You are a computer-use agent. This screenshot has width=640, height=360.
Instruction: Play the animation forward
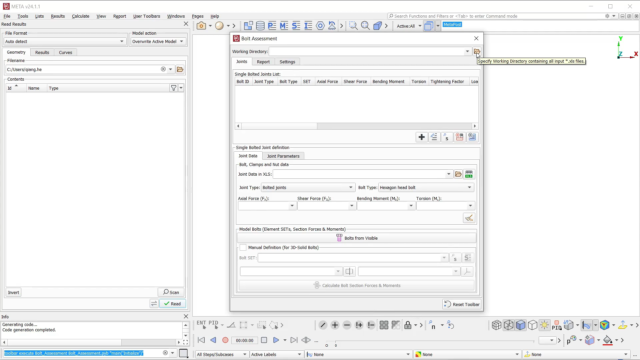276,340
